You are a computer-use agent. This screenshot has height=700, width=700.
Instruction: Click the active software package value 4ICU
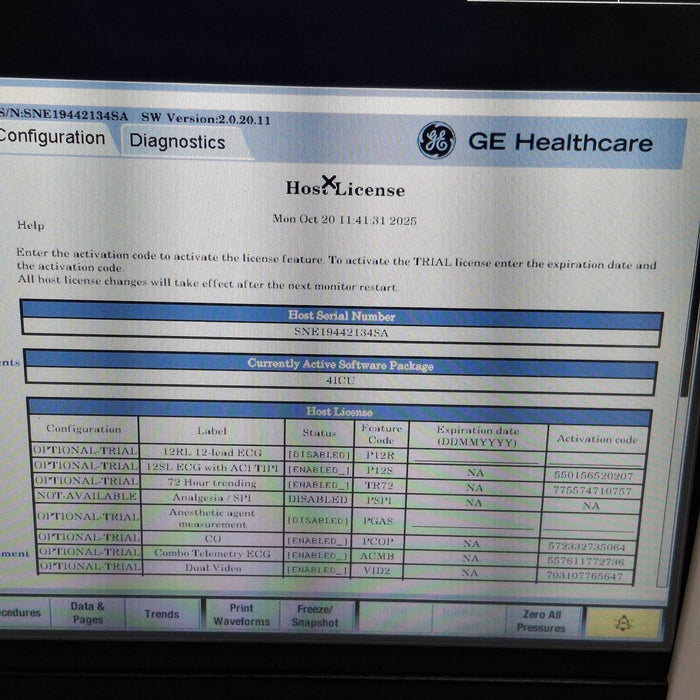(340, 380)
